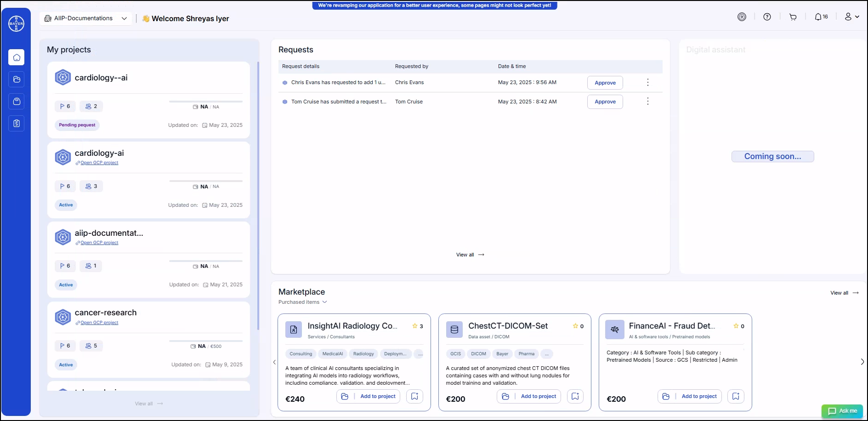Viewport: 868px width, 421px height.
Task: Click the cardiology-ai project hexagon icon
Action: tap(63, 157)
